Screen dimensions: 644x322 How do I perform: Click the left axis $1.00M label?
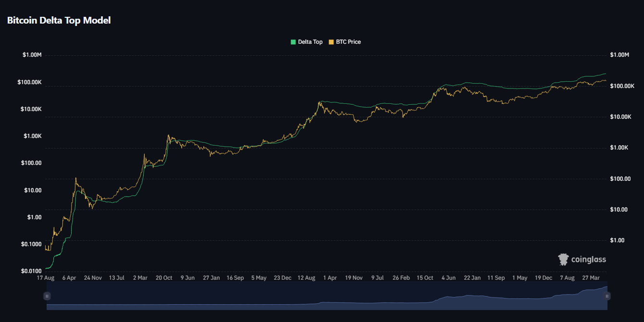point(32,55)
